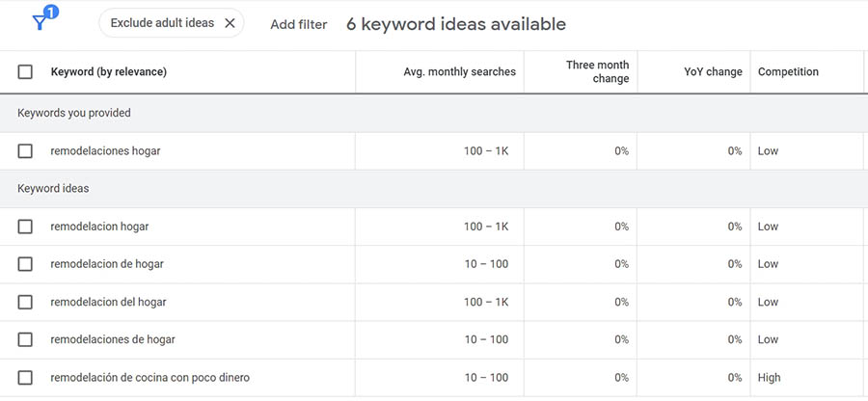Image resolution: width=868 pixels, height=401 pixels.
Task: Check the box for remodelaciones hogar
Action: pyautogui.click(x=25, y=150)
